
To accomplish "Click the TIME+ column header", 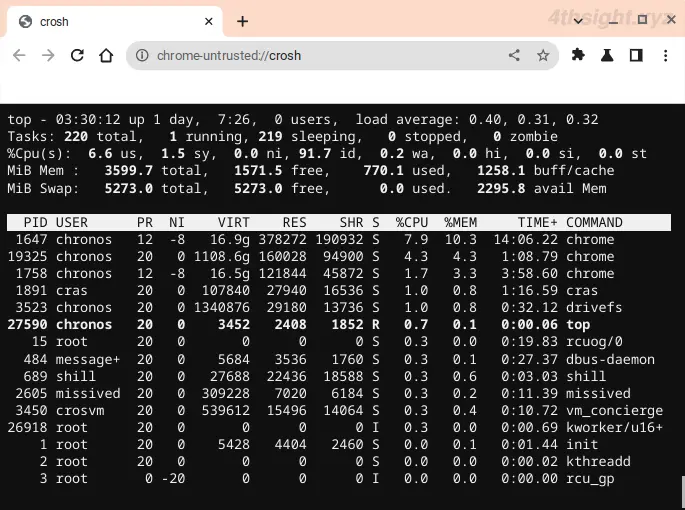I will tap(537, 222).
